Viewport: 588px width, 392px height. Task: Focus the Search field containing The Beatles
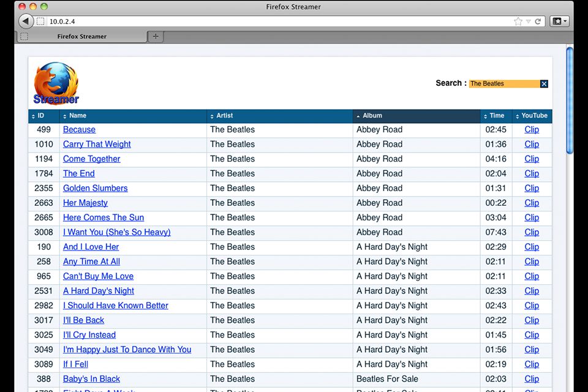[x=504, y=84]
